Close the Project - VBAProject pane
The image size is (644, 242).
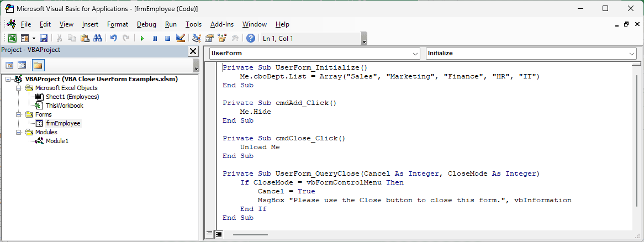pos(193,51)
